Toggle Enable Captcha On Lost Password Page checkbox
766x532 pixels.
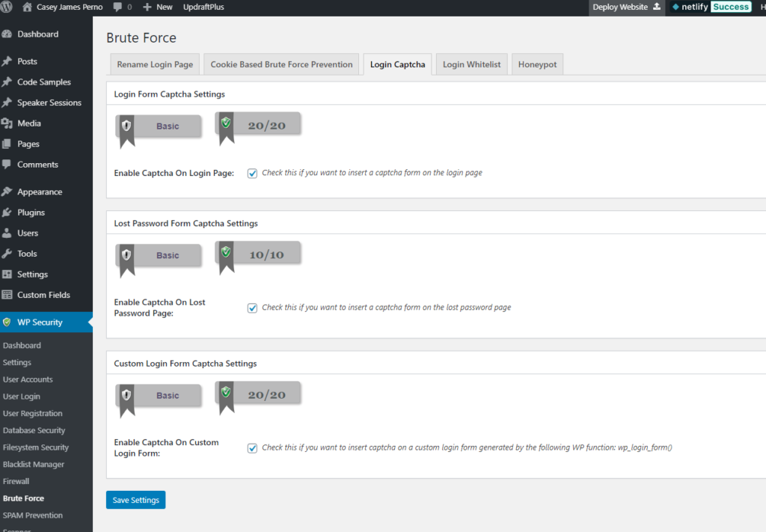pyautogui.click(x=252, y=308)
